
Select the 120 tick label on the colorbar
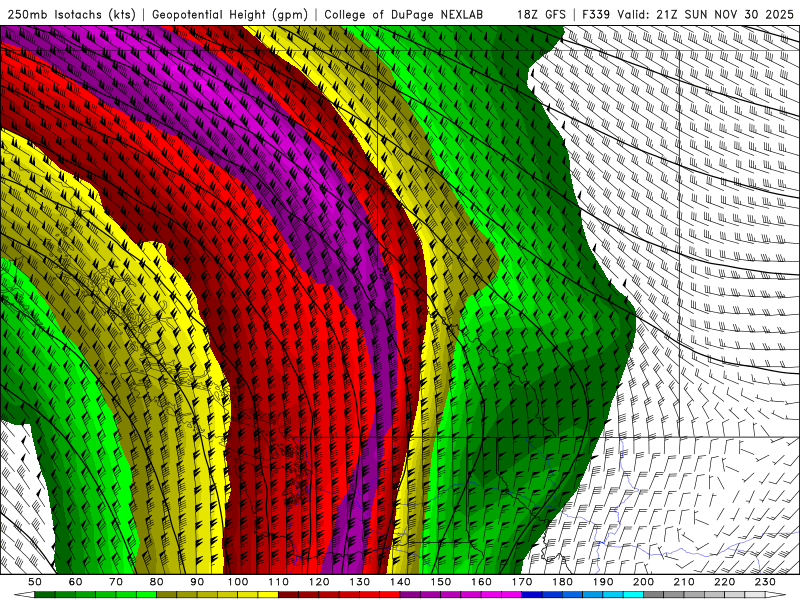pos(319,582)
